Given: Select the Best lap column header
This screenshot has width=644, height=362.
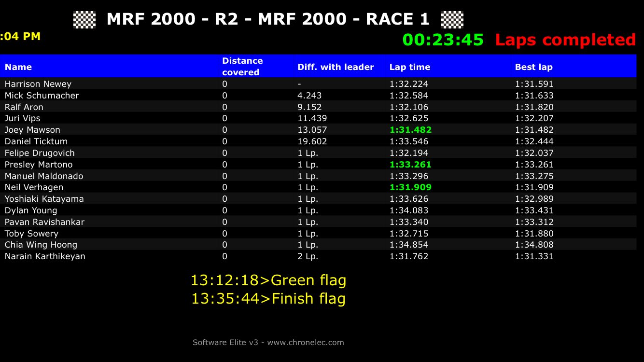Looking at the screenshot, I should [x=534, y=67].
